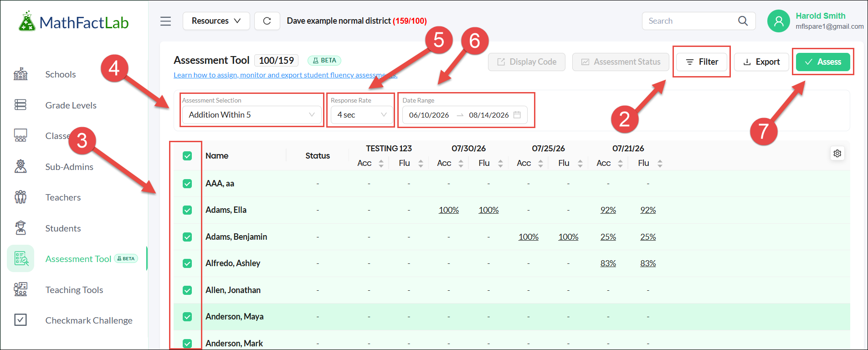Open Adams, Ella 07/21/26 Acc 92%
The width and height of the screenshot is (868, 350).
click(x=608, y=210)
